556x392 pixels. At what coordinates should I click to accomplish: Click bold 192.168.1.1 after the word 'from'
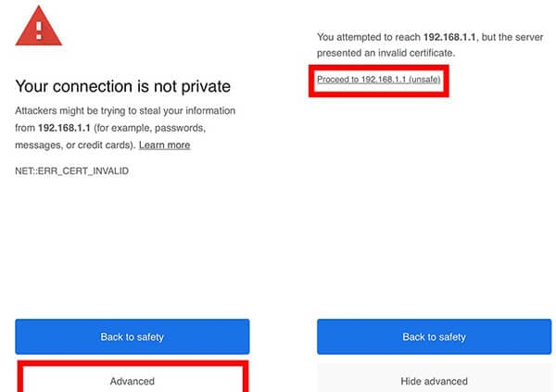64,128
